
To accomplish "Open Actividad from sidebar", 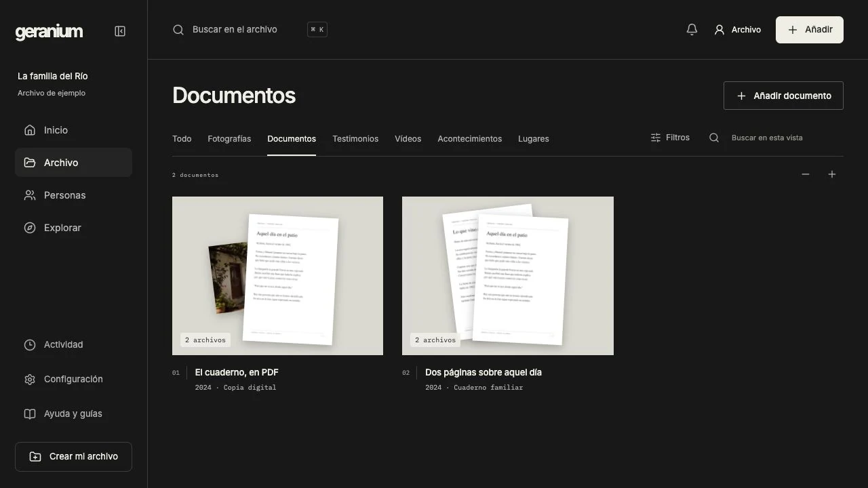I will (x=73, y=344).
